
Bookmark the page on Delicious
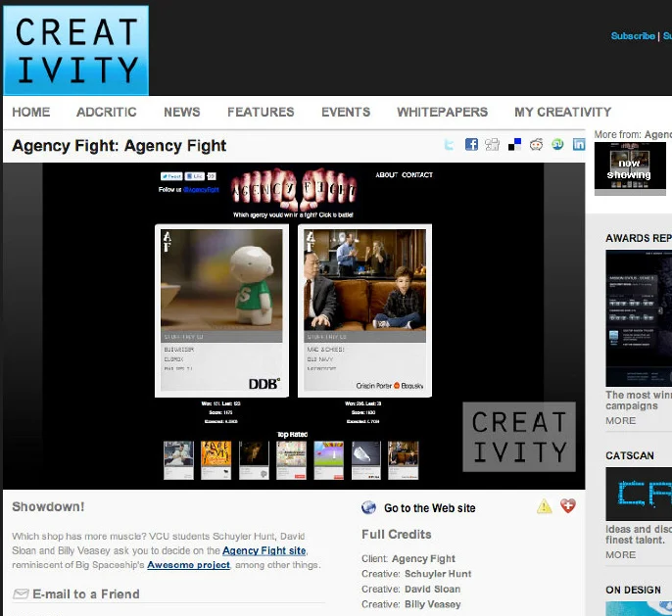(514, 144)
